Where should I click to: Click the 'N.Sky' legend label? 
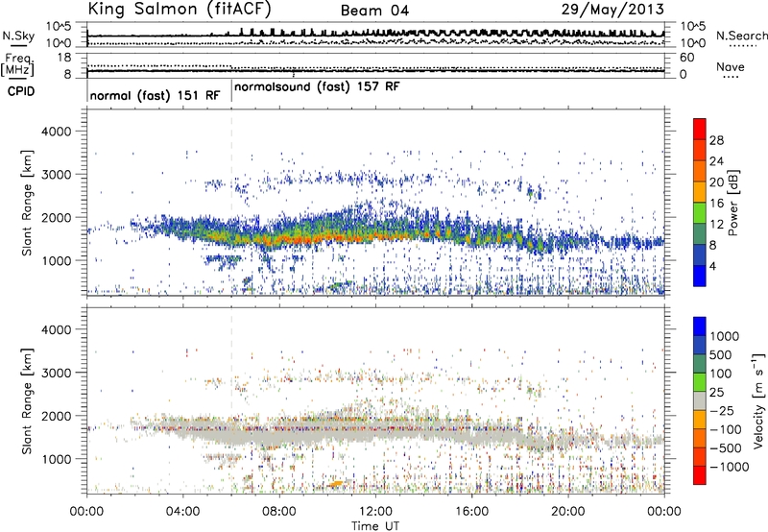tap(18, 36)
